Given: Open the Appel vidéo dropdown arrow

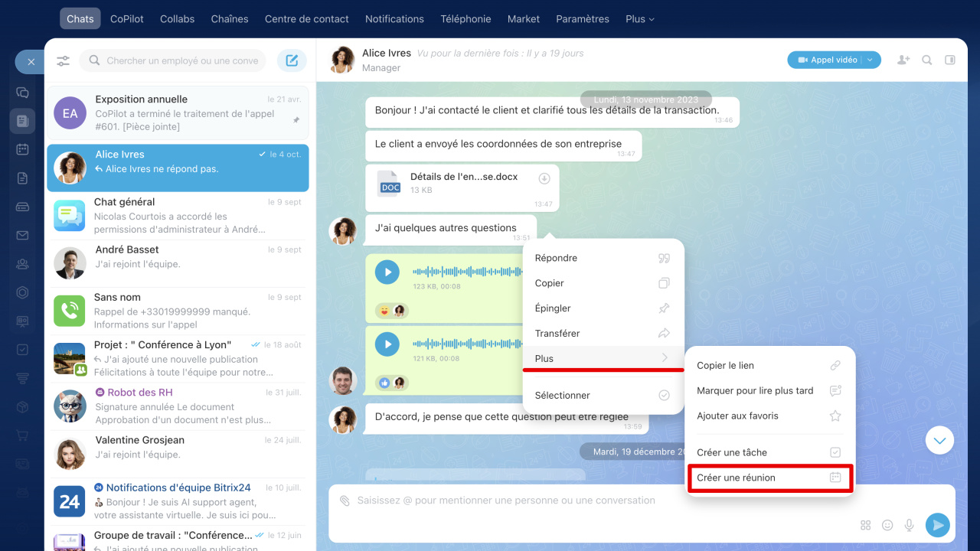Looking at the screenshot, I should pyautogui.click(x=871, y=60).
